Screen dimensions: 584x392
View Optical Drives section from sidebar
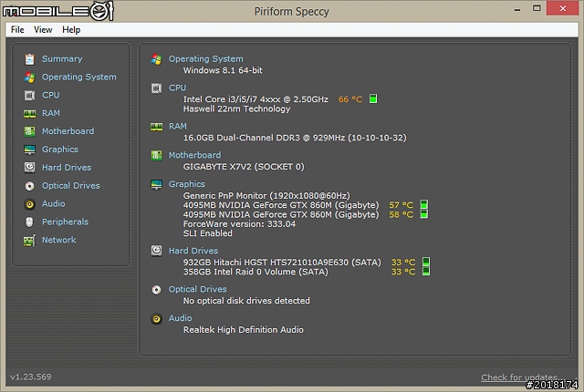coord(71,186)
